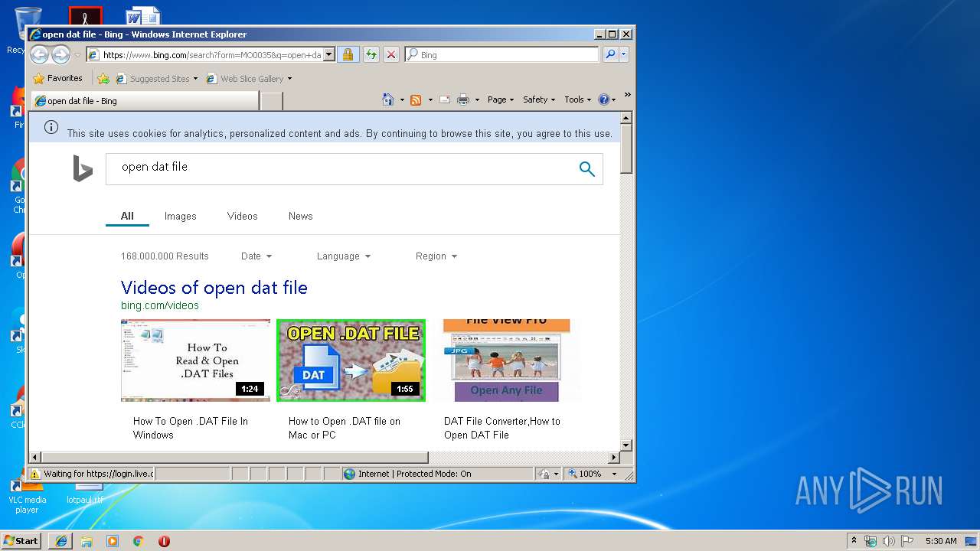View the security lock report icon
This screenshot has height=551, width=980.
[348, 54]
